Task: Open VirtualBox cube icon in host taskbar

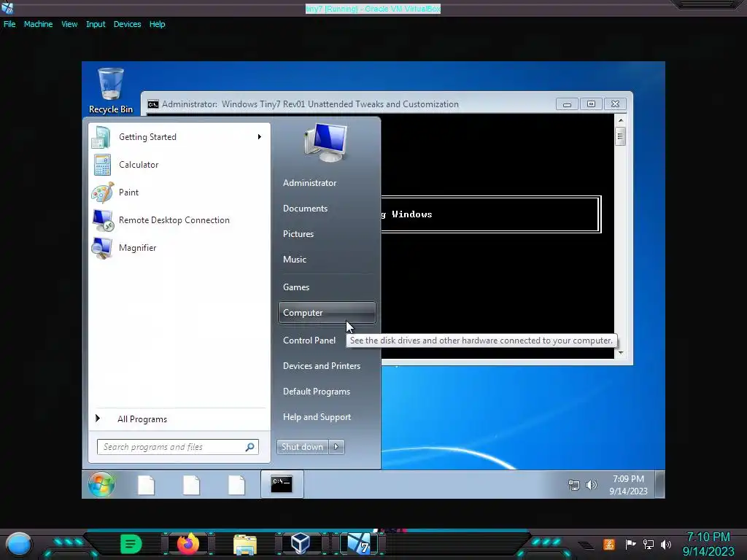Action: [301, 543]
